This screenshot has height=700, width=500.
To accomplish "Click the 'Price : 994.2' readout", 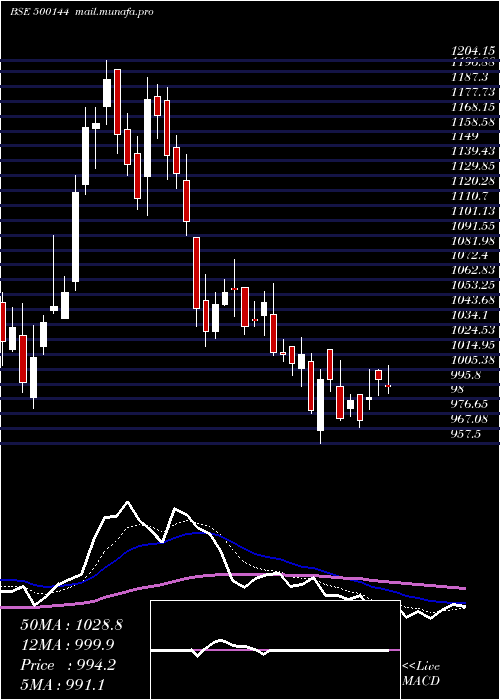I will point(68,665).
